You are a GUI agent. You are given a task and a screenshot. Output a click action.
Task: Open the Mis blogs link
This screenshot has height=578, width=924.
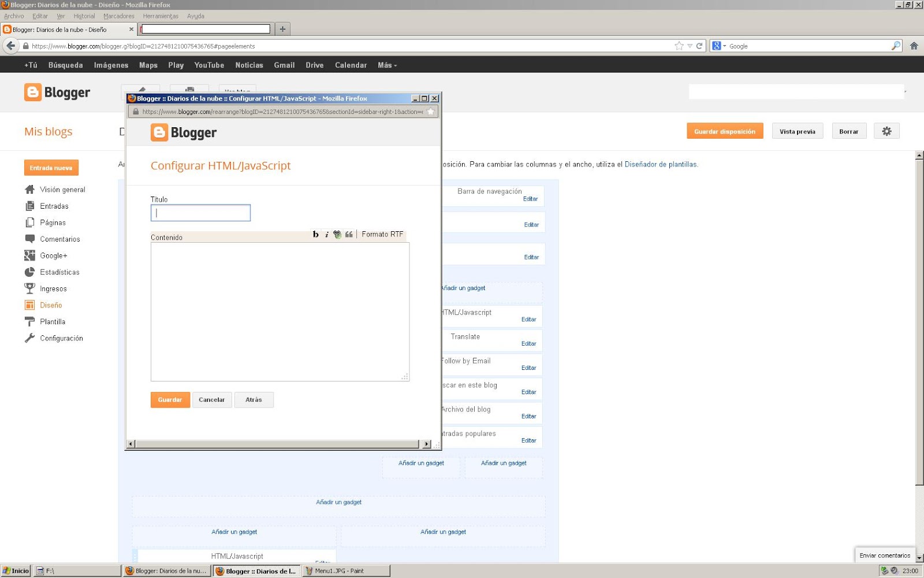pos(49,132)
